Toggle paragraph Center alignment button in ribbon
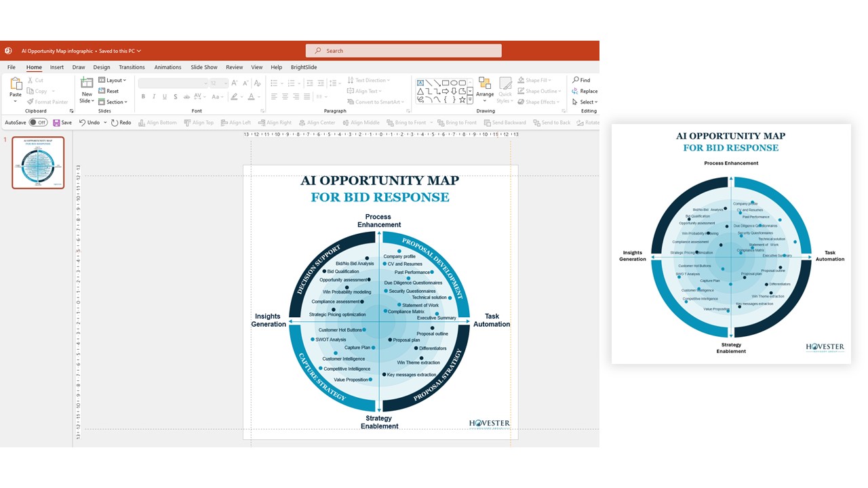 click(285, 97)
